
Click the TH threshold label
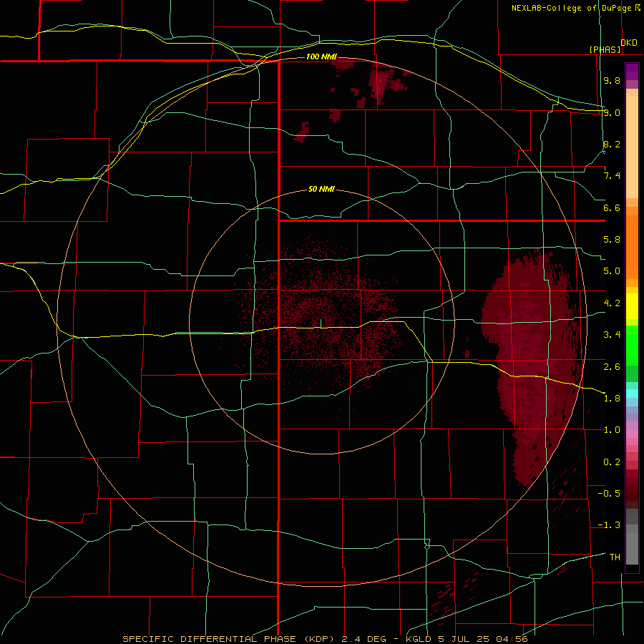[615, 557]
